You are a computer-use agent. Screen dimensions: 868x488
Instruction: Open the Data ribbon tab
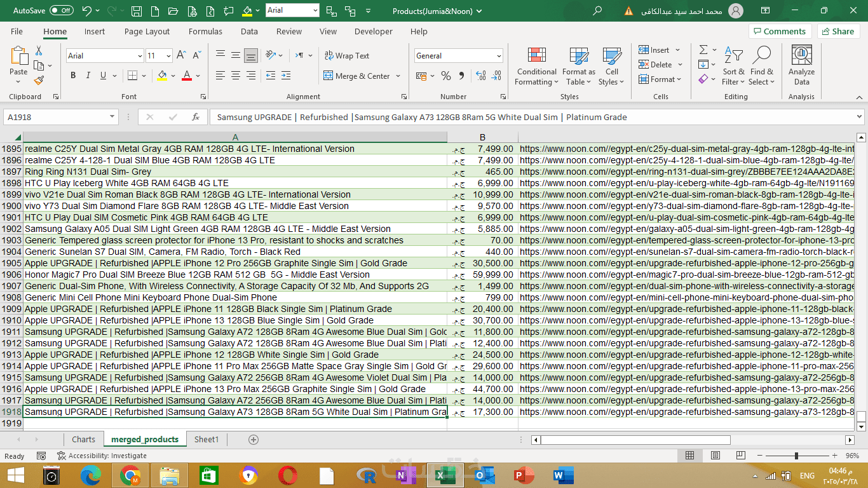249,31
